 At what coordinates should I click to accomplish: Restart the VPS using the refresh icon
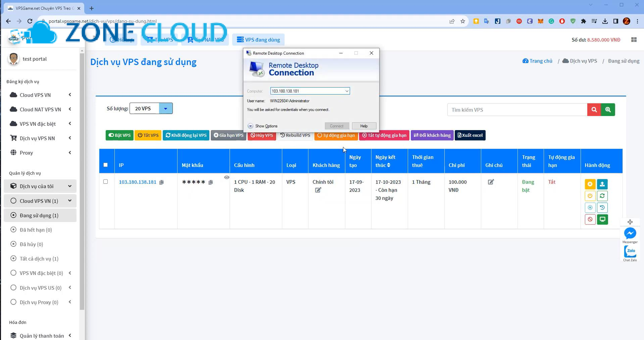(x=602, y=196)
